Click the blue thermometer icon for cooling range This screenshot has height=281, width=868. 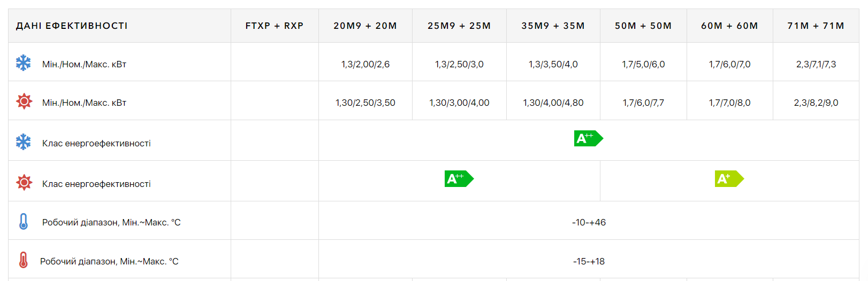(24, 221)
